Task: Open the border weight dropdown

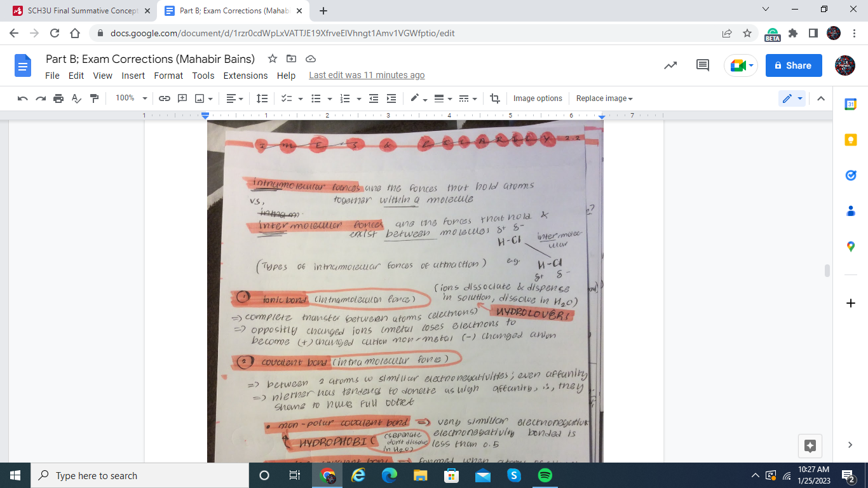Action: [442, 98]
